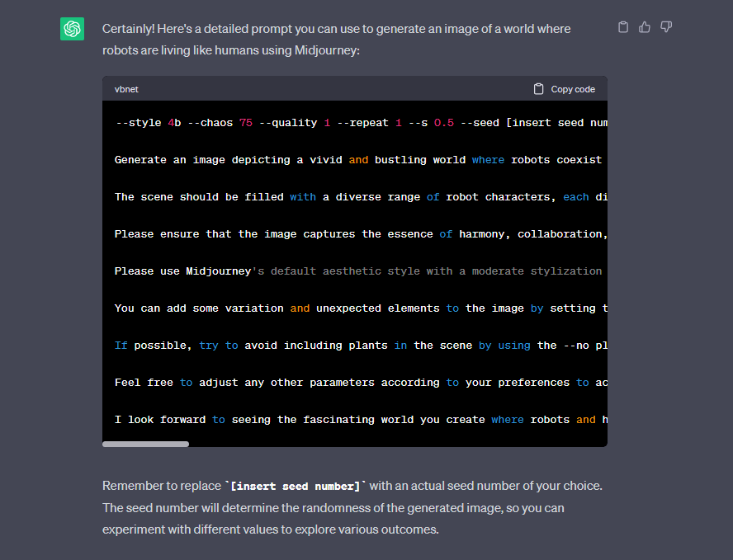The width and height of the screenshot is (733, 560).
Task: Click the --quality 1 parameter text
Action: [x=297, y=122]
